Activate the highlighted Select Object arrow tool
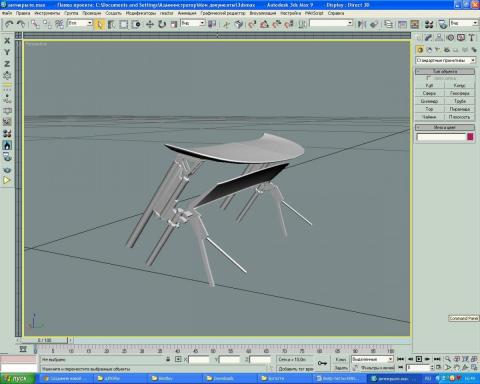 coord(99,24)
